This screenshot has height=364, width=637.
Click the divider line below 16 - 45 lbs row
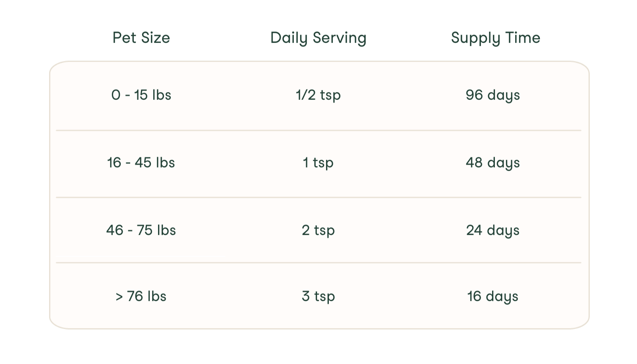(x=318, y=197)
